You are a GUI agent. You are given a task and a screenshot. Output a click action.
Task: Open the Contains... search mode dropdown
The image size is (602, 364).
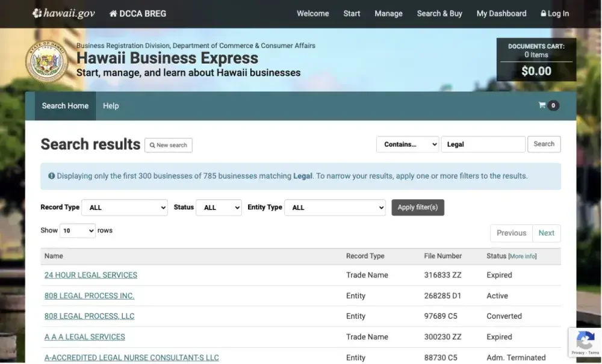coord(408,144)
